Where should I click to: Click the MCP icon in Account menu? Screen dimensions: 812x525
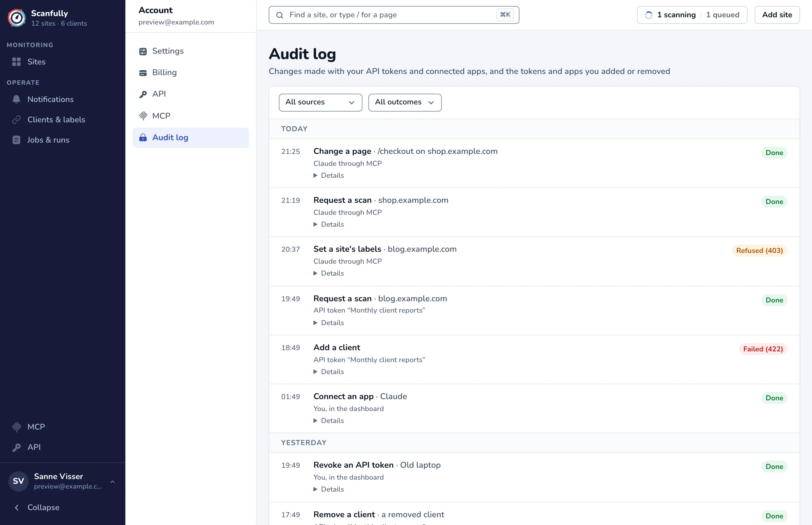click(x=143, y=116)
